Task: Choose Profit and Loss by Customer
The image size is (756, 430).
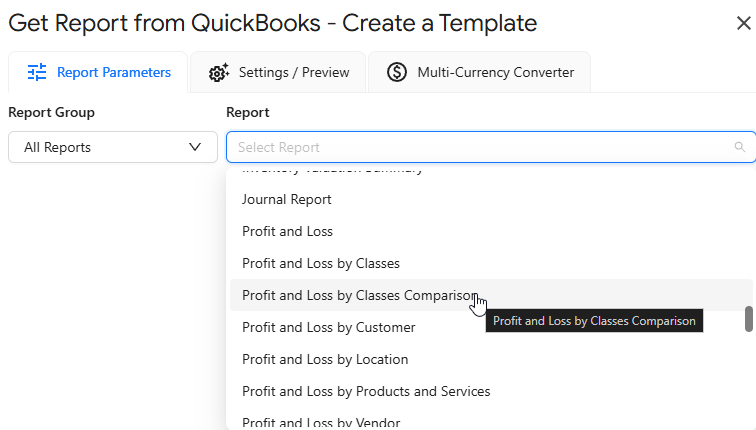Action: tap(329, 327)
